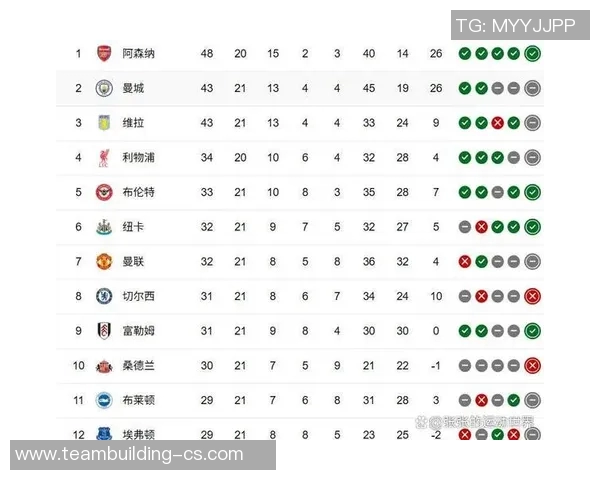
Task: Open the 曼城 team link
Action: pos(133,88)
